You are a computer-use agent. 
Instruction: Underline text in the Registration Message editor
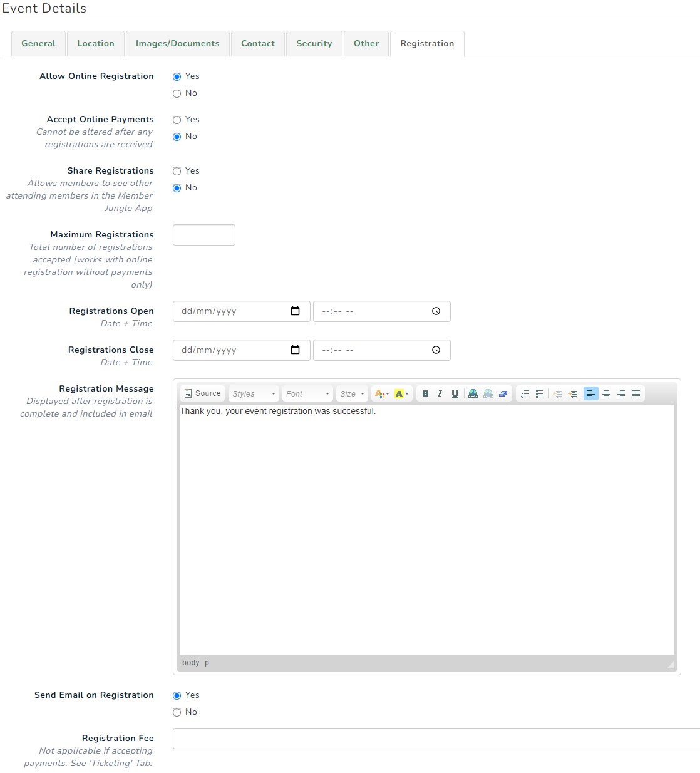(x=455, y=393)
